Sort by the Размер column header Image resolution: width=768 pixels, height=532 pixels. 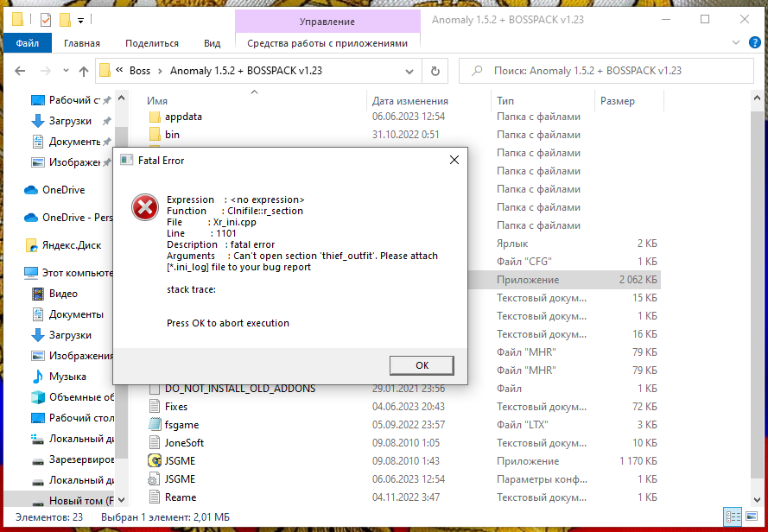point(617,101)
